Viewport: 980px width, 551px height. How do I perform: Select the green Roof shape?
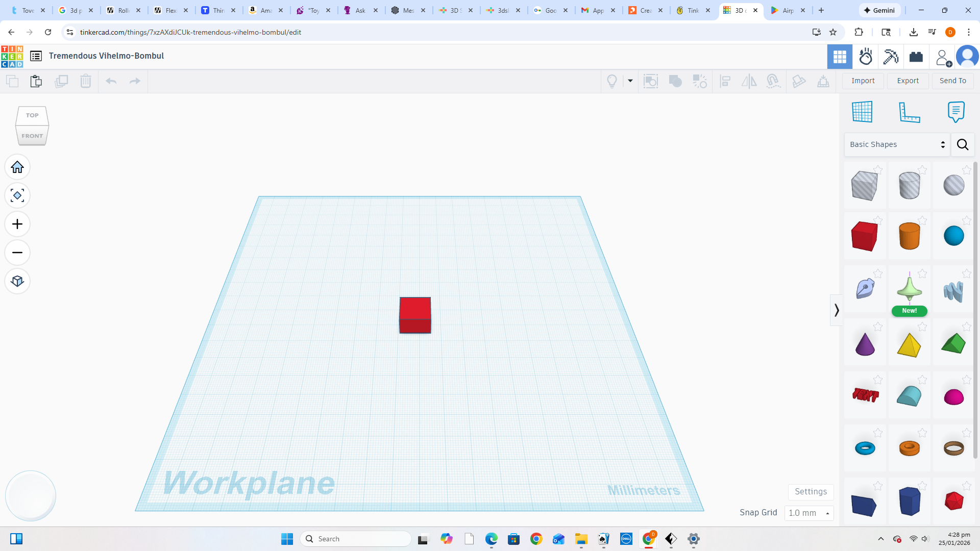click(953, 343)
